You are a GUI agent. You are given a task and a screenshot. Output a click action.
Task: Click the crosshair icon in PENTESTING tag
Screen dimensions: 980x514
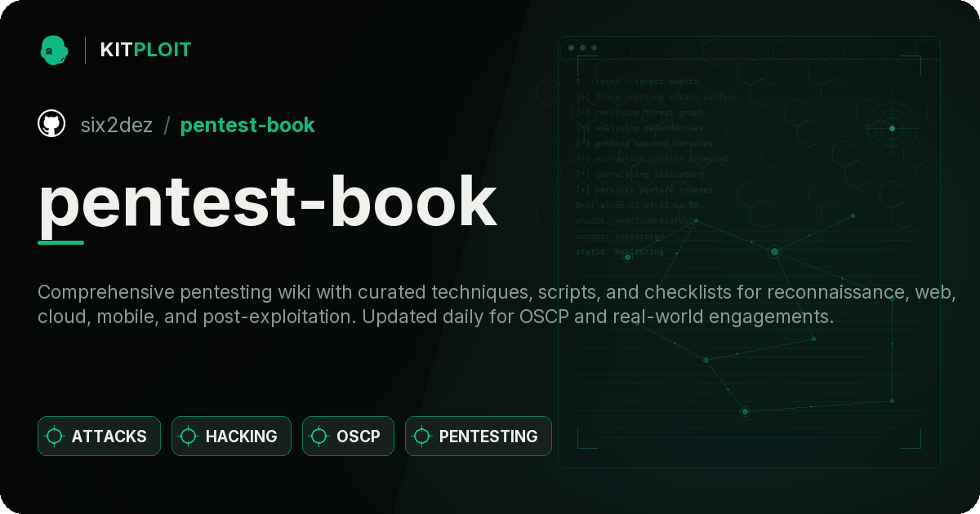pyautogui.click(x=422, y=436)
